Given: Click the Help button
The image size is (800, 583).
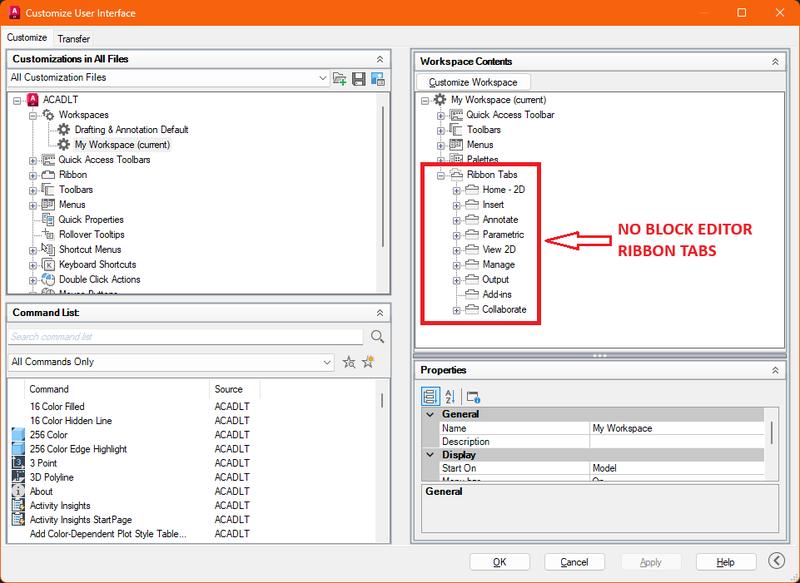Looking at the screenshot, I should pos(725,562).
